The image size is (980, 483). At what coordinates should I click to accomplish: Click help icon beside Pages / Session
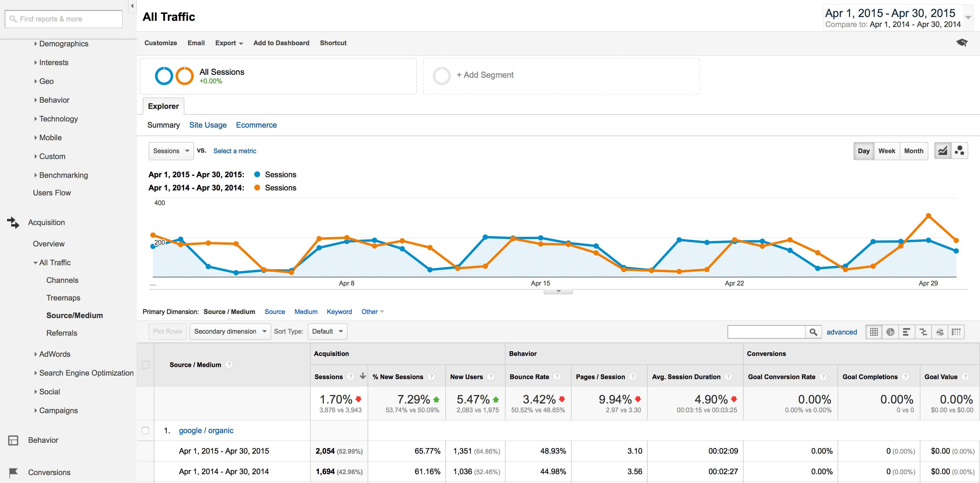[x=633, y=376]
